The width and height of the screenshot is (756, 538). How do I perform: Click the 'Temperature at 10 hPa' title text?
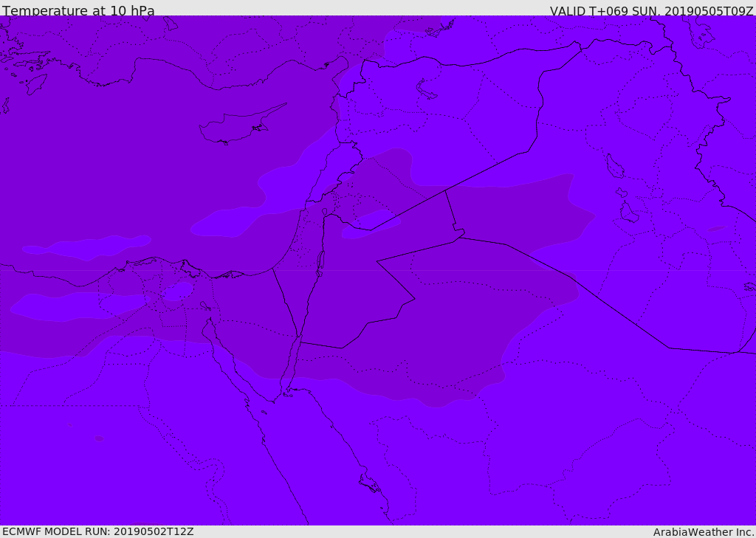pyautogui.click(x=78, y=10)
